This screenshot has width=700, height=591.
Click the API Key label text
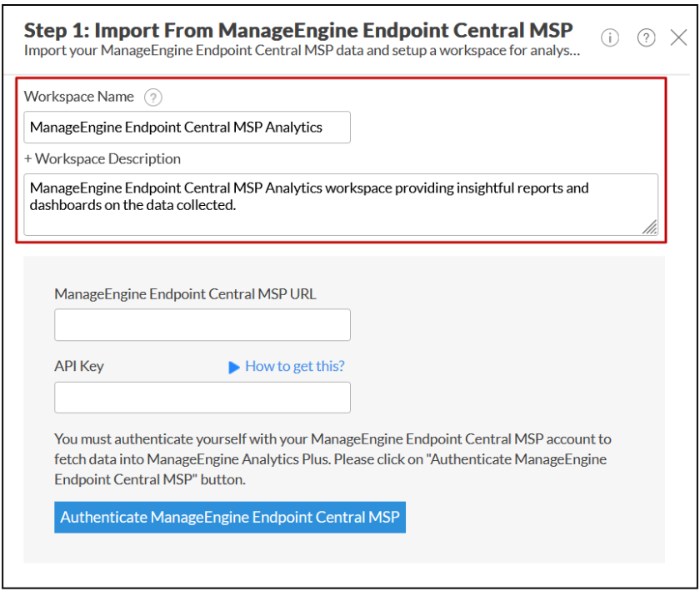79,366
